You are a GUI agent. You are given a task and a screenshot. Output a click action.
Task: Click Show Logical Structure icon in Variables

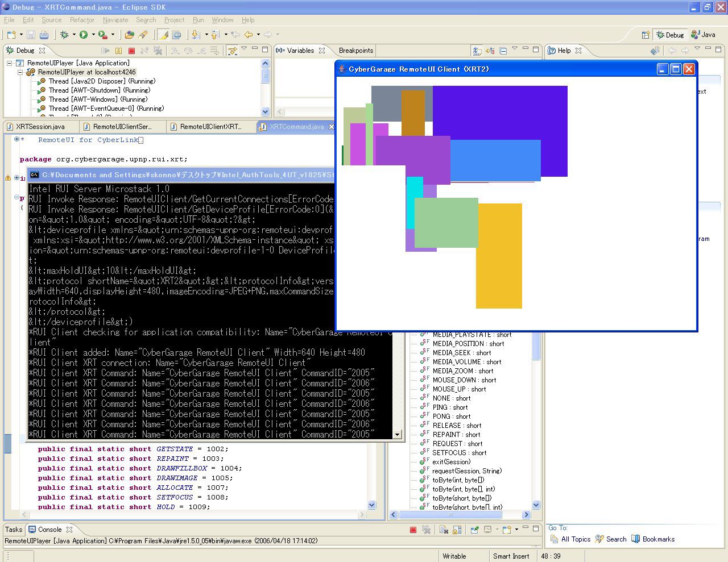pos(490,51)
